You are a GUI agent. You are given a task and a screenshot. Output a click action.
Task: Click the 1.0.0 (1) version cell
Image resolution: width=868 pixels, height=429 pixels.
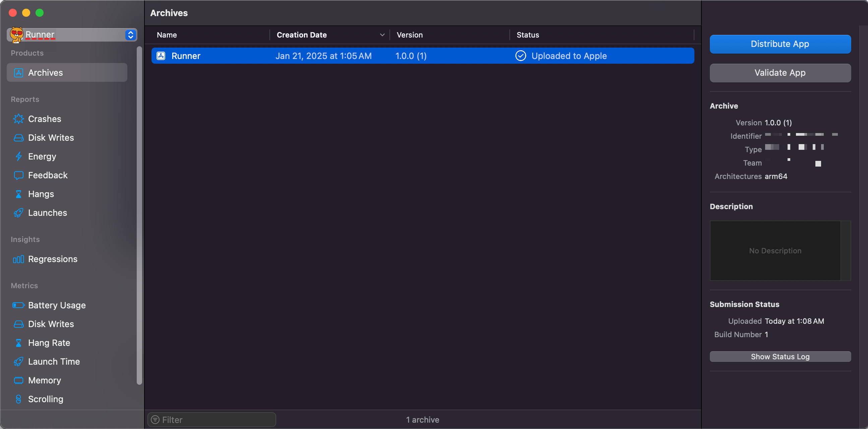tap(411, 56)
